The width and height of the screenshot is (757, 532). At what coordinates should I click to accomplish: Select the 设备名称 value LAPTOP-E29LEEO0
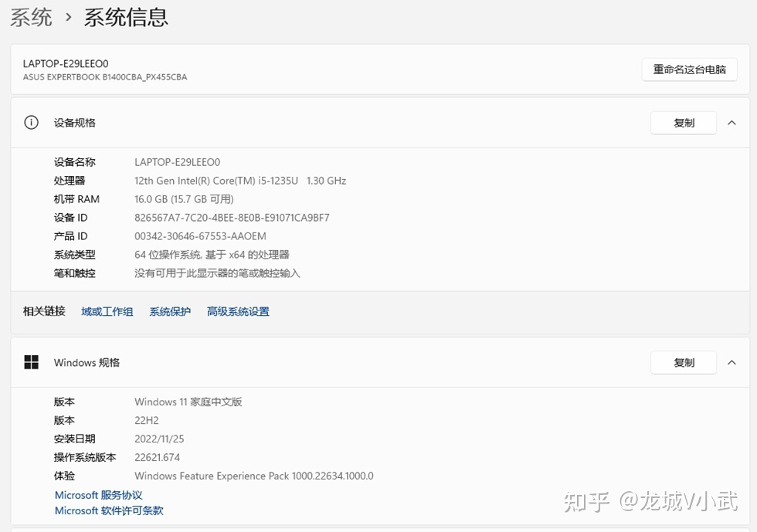pos(177,162)
